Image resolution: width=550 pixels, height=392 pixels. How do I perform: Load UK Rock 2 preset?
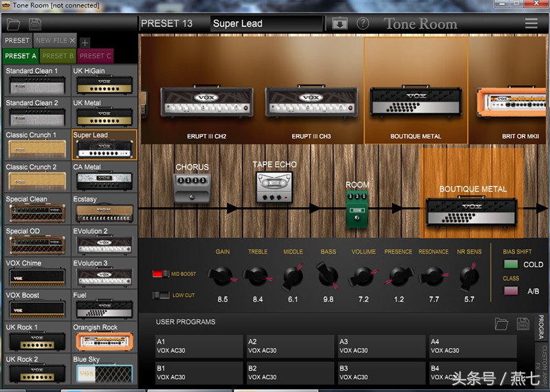pyautogui.click(x=37, y=369)
